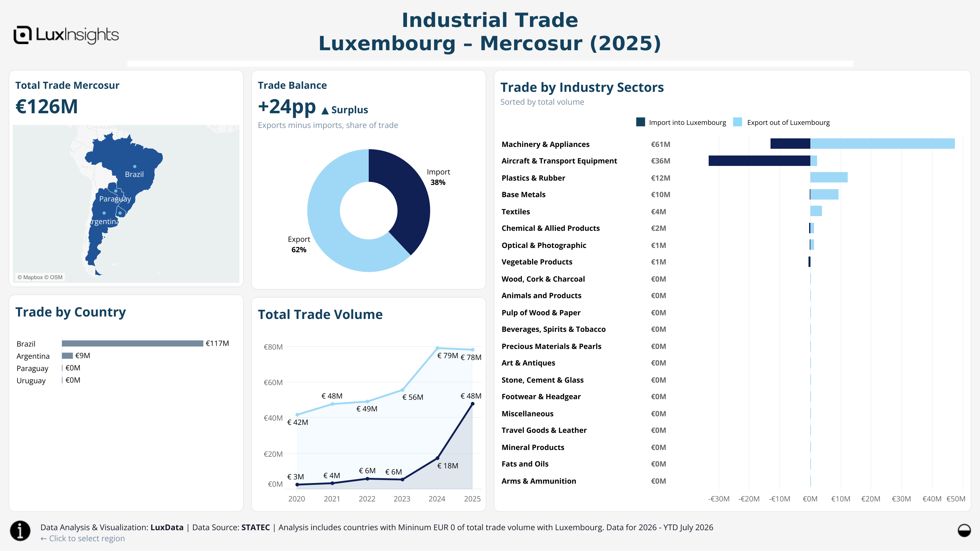
Task: Click the 2023 export point € 56M
Action: (x=402, y=390)
